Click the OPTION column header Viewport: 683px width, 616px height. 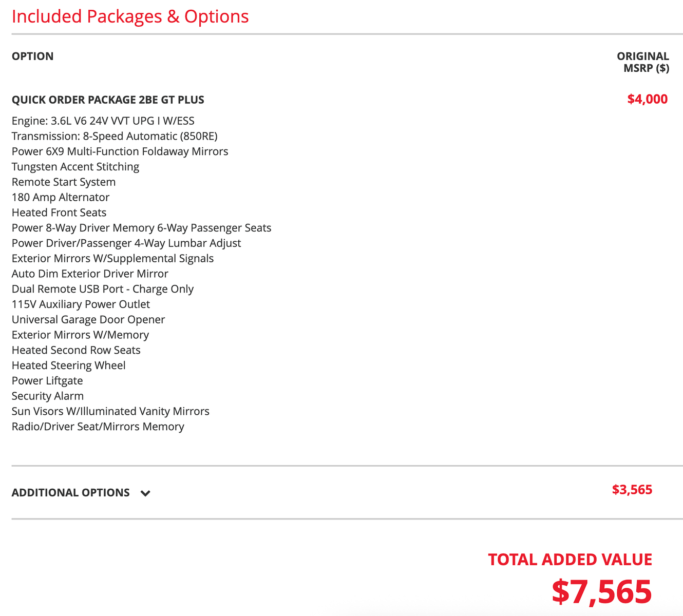[33, 56]
